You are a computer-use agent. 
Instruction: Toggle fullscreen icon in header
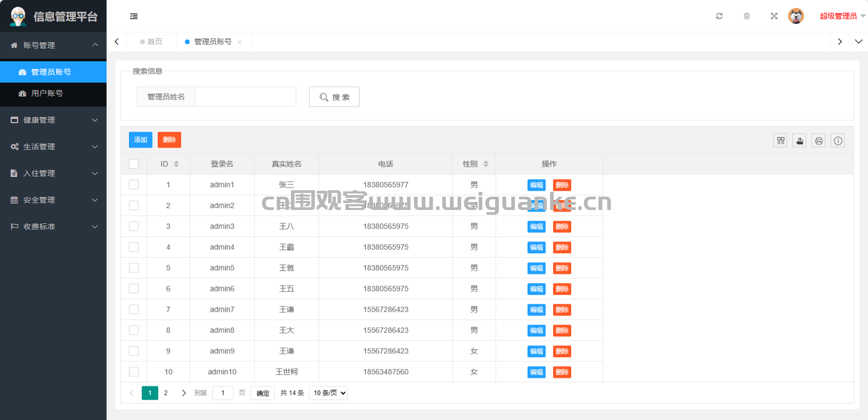point(774,16)
